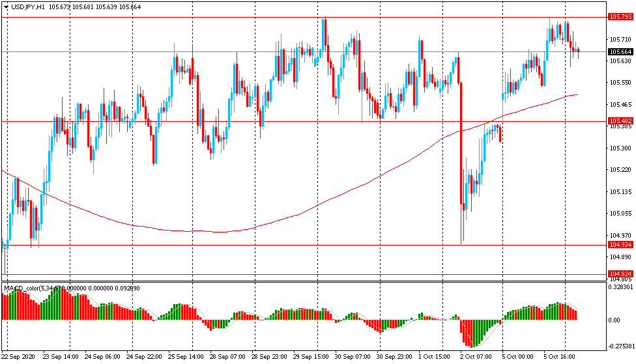Screen dimensions: 636x364
Task: Click the 2 Oct 07:00 time label
Action: point(476,357)
